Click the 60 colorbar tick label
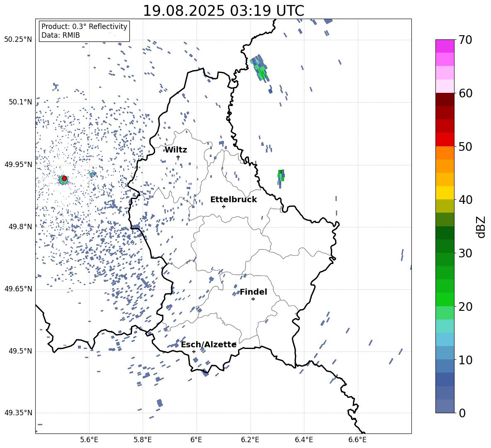Screen dimensions: 491x448 [465, 93]
